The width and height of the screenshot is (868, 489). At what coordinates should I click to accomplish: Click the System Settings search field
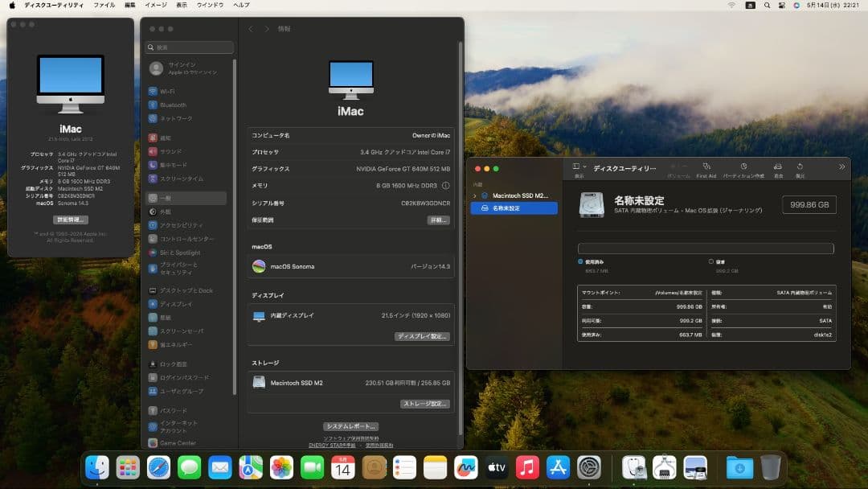tap(190, 48)
